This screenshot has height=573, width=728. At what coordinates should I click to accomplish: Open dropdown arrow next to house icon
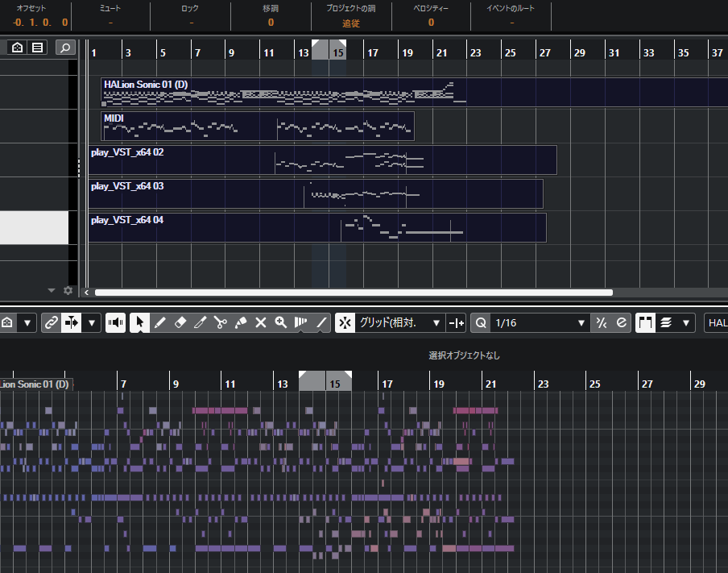click(27, 322)
